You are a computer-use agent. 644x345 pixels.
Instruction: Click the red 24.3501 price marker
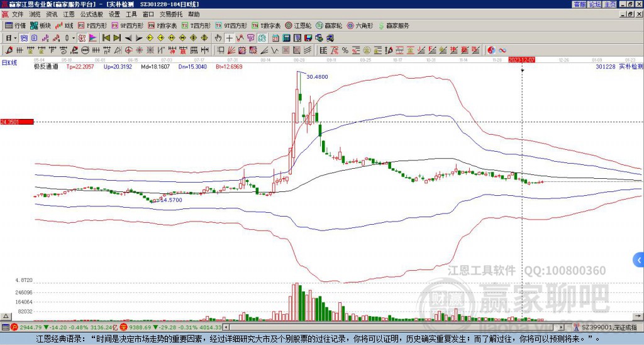[17, 122]
